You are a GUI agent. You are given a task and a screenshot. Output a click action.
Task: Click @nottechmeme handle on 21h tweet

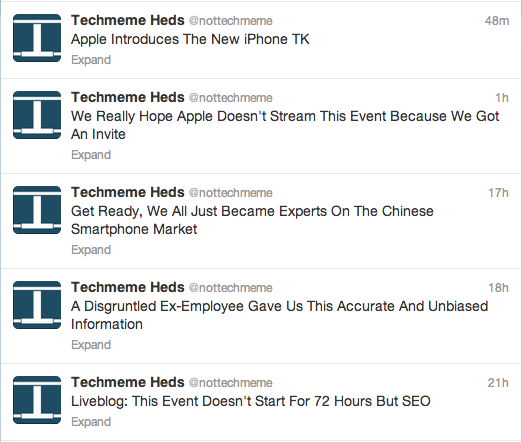point(231,383)
